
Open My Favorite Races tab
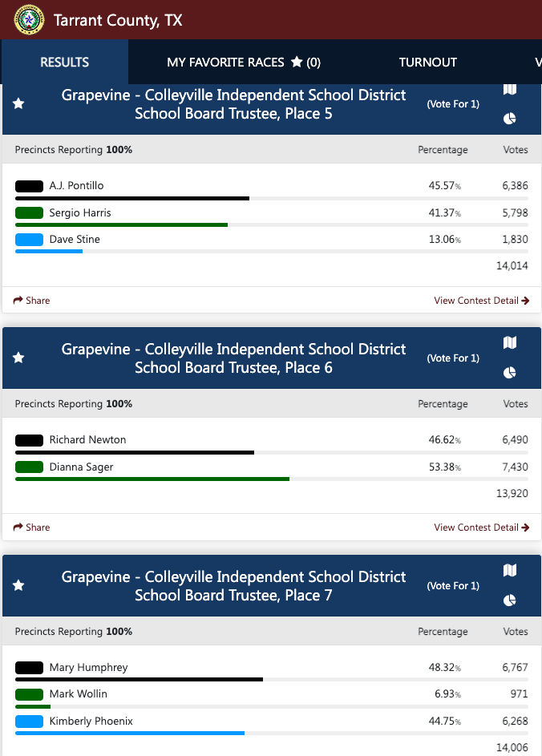[244, 63]
